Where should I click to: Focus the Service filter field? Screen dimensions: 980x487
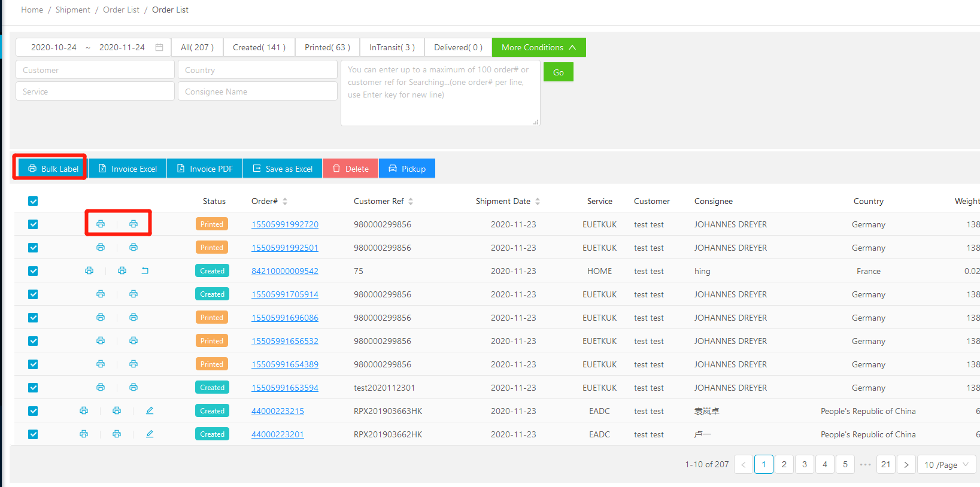[95, 91]
